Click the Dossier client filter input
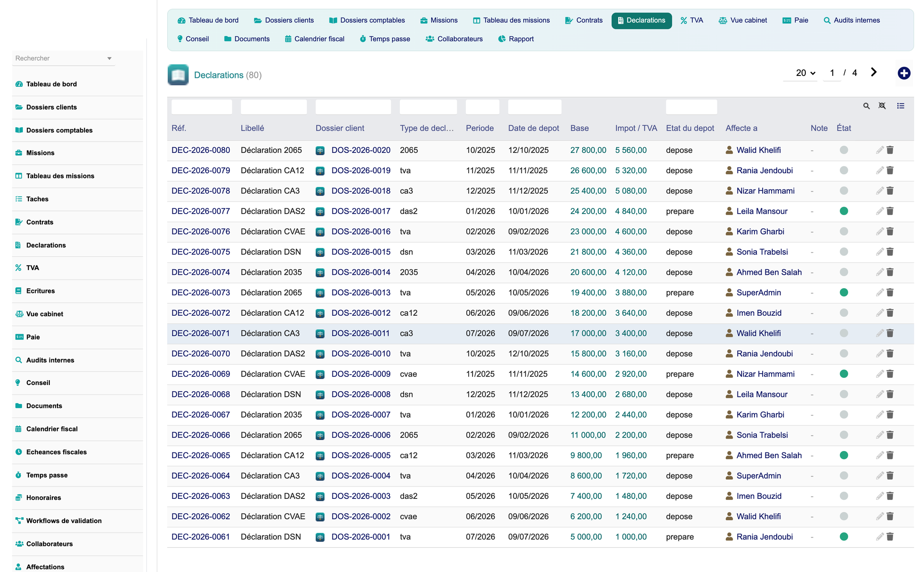The height and width of the screenshot is (572, 924). click(x=353, y=107)
